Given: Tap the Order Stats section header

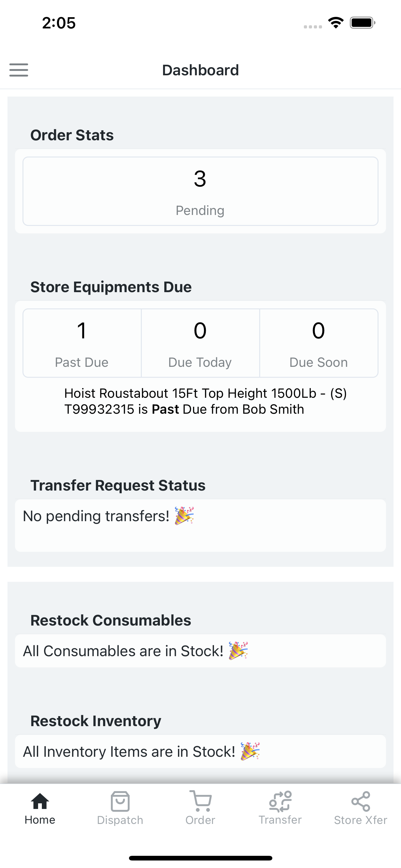Looking at the screenshot, I should (72, 134).
